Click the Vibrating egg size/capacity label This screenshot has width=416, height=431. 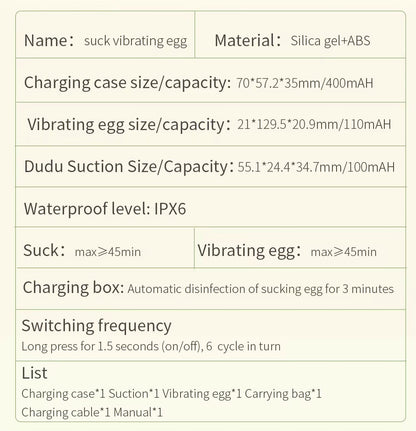129,125
